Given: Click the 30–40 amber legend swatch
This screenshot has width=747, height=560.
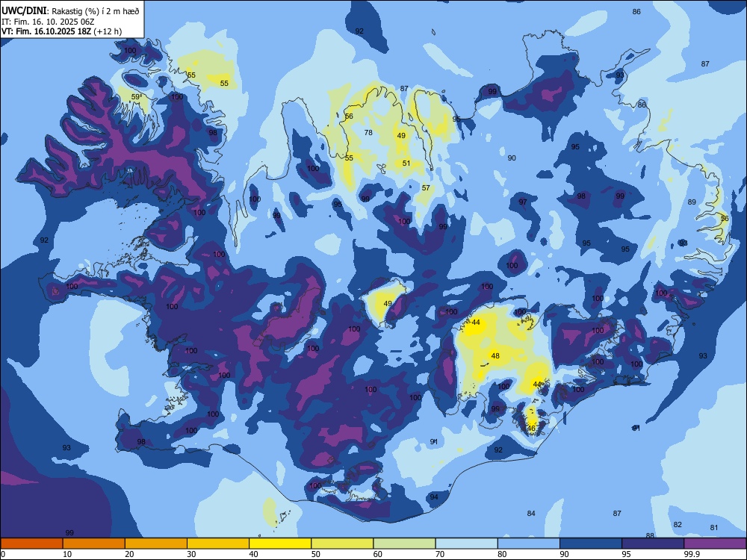Looking at the screenshot, I should pos(218,544).
